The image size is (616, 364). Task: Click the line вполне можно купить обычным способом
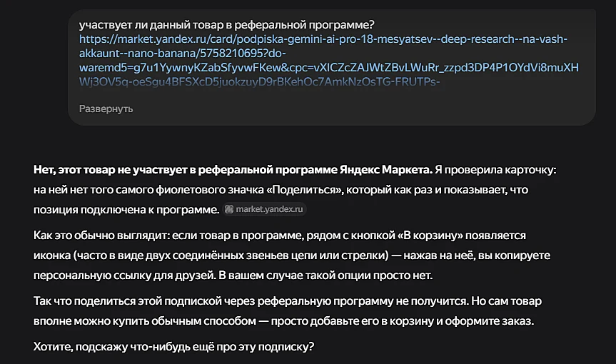(283, 321)
